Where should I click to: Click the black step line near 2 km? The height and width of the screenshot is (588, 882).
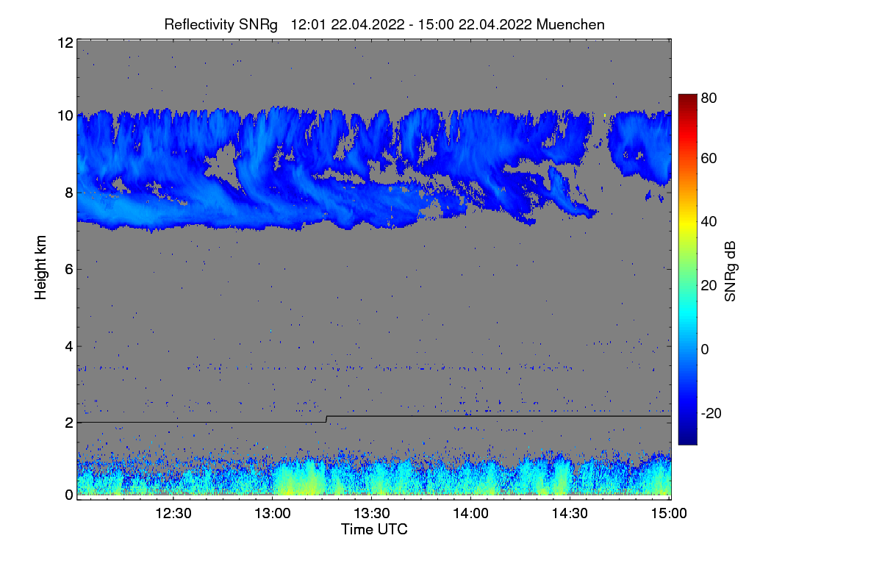pyautogui.click(x=374, y=418)
